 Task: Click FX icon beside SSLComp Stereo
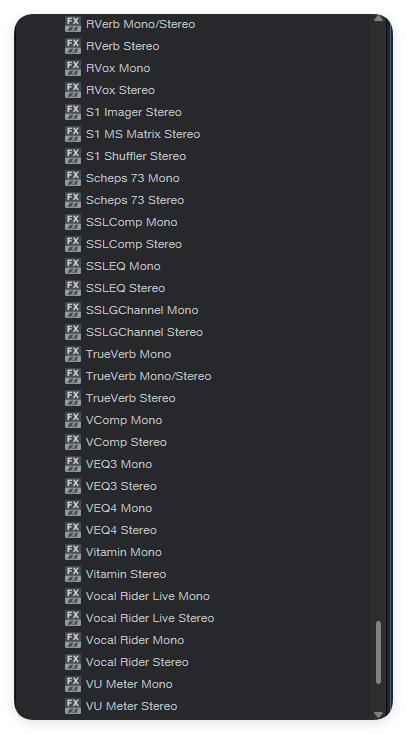73,244
